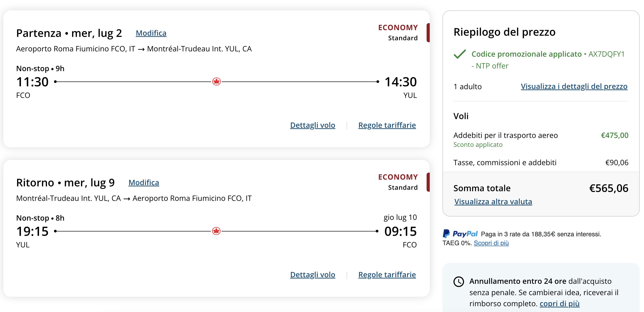Click the Scopri di più link in the cancellation notice
The width and height of the screenshot is (644, 312).
pyautogui.click(x=559, y=304)
